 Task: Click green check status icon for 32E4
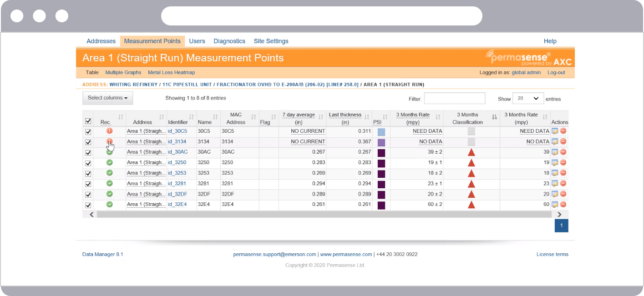tap(109, 204)
